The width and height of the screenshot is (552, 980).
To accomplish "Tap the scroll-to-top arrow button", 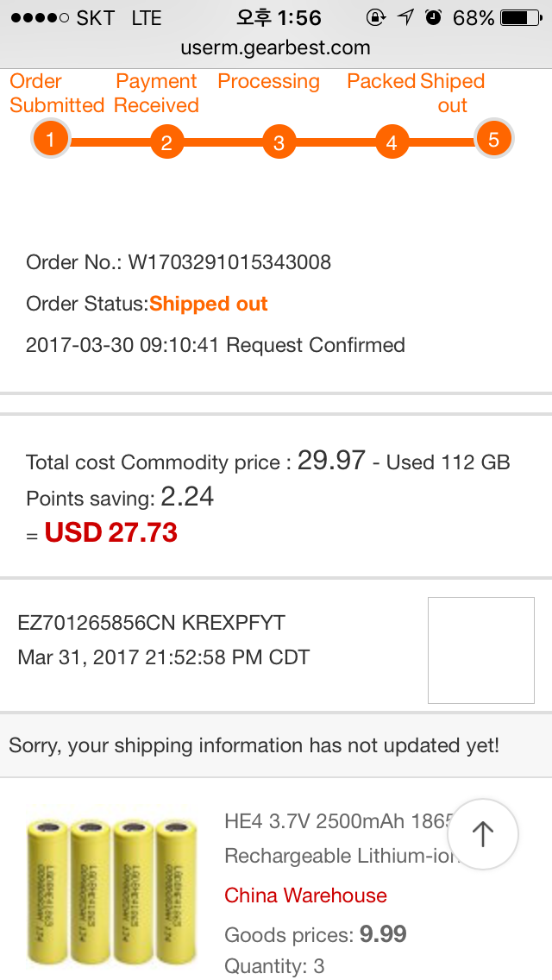I will (482, 833).
